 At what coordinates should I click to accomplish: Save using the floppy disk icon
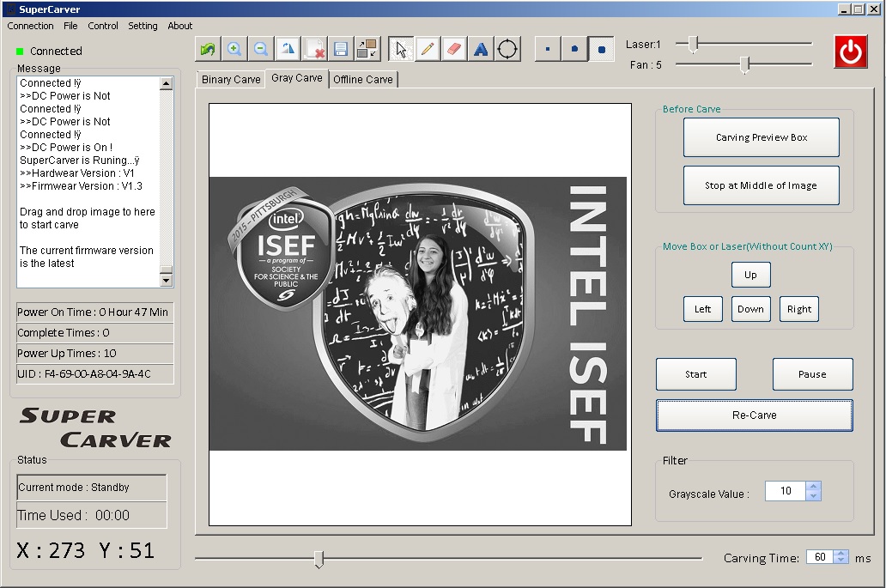coord(341,49)
